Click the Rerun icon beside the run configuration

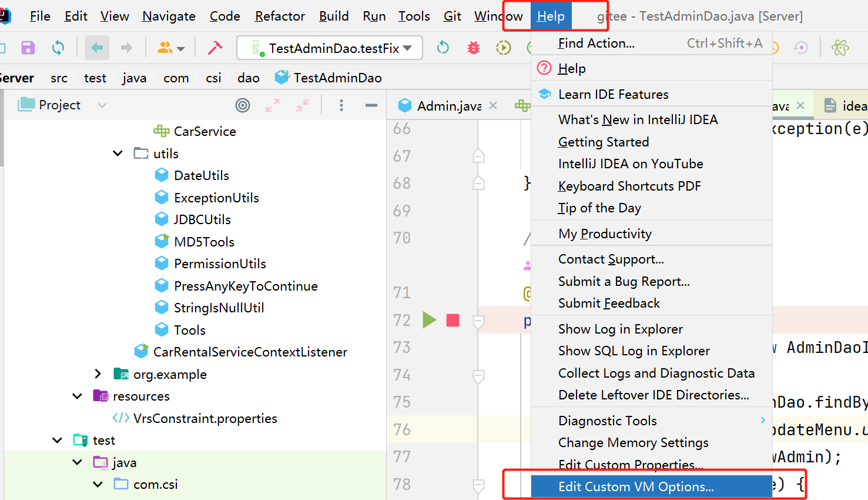pos(443,48)
